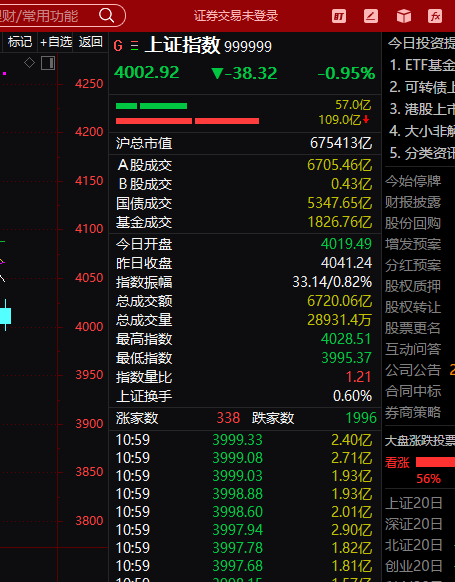Open 券商策略 info category
This screenshot has height=582, width=455.
point(413,412)
